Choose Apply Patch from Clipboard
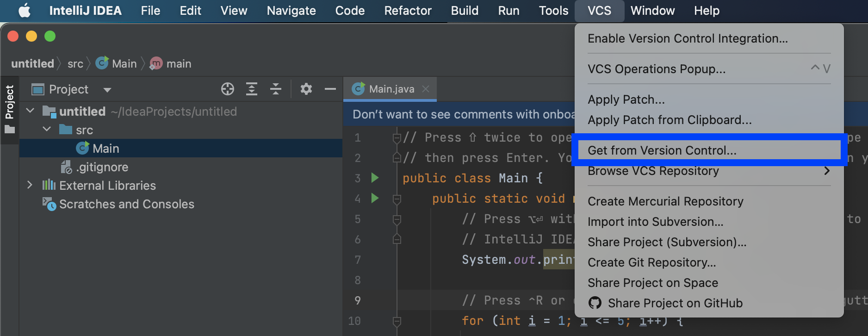Image resolution: width=868 pixels, height=336 pixels. point(709,120)
